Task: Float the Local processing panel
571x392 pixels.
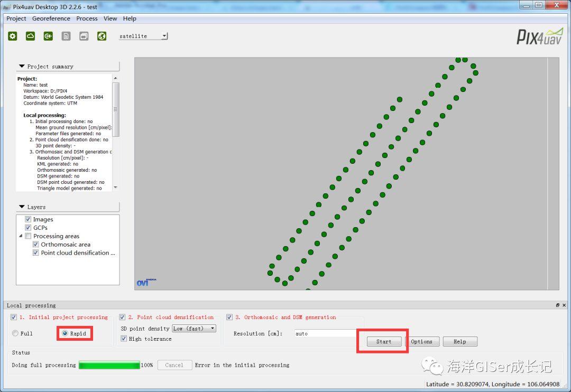Action: pyautogui.click(x=558, y=305)
